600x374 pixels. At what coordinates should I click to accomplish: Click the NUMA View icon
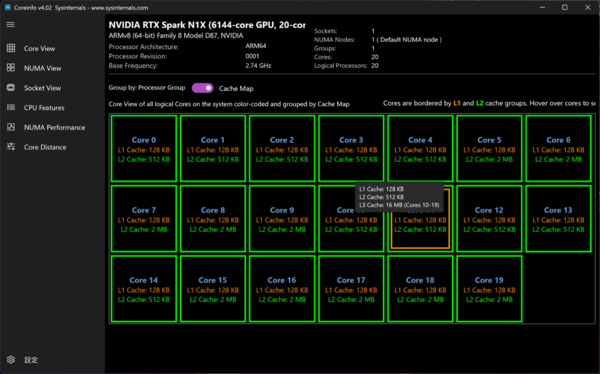(x=11, y=68)
